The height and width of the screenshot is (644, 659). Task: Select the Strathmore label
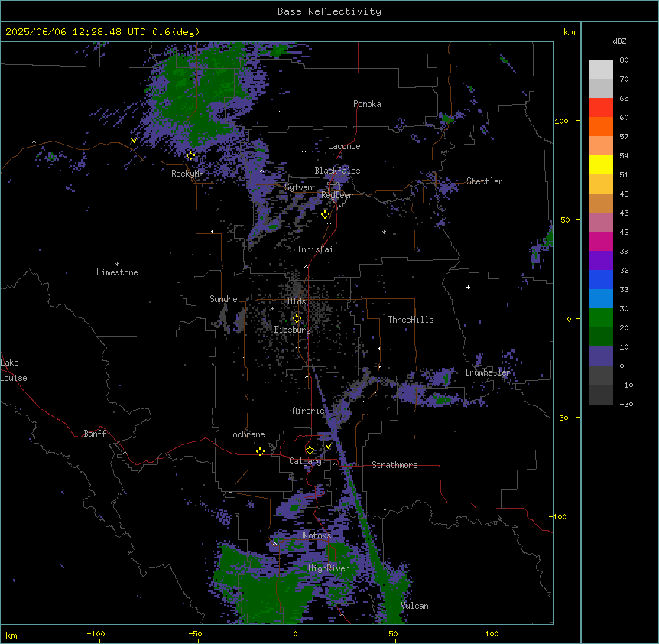[394, 465]
